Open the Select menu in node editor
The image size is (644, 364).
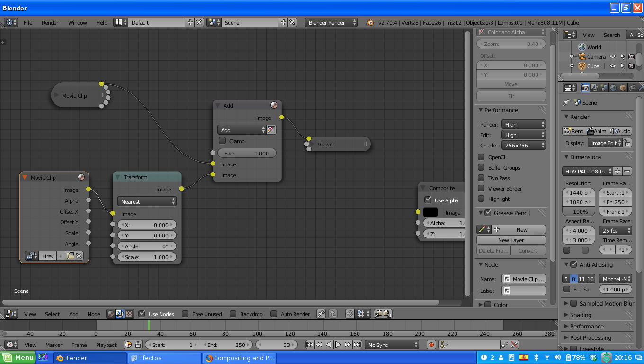[x=52, y=314]
